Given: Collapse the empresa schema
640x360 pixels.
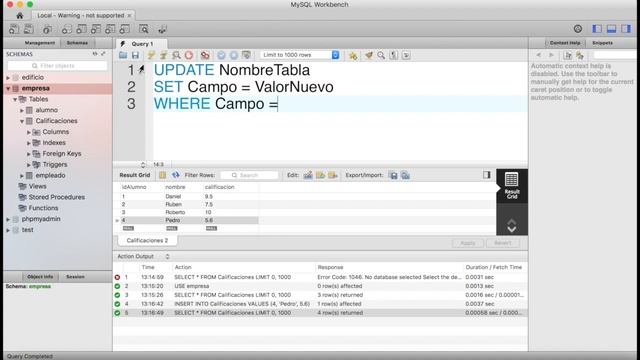Looking at the screenshot, I should point(8,88).
